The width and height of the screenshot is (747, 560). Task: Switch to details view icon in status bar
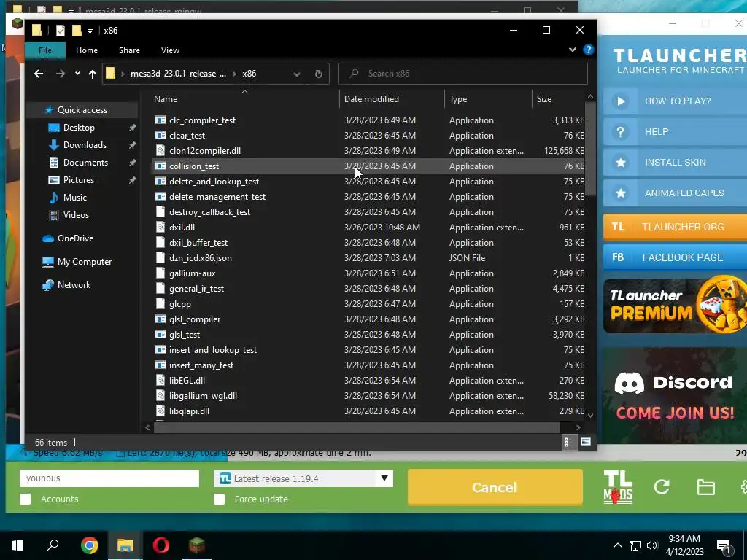[x=566, y=442]
